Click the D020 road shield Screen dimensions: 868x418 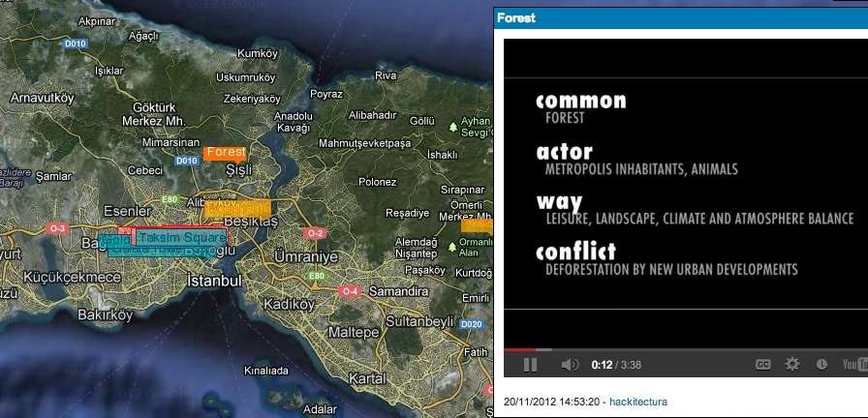click(471, 324)
